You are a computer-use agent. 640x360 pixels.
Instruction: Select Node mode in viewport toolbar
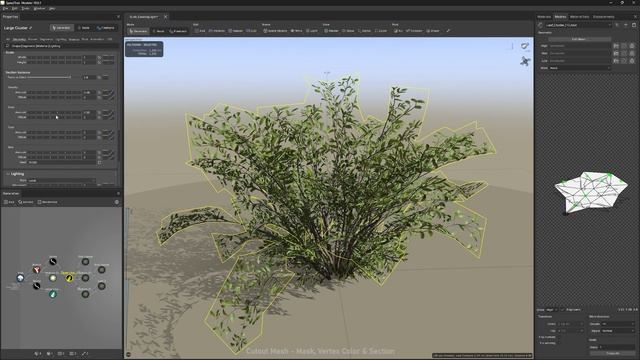(x=159, y=31)
